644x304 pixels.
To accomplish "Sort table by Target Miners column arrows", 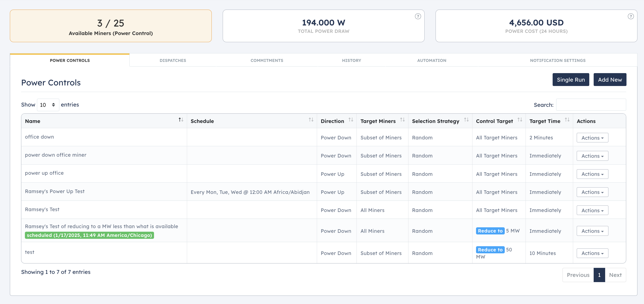I will (402, 120).
